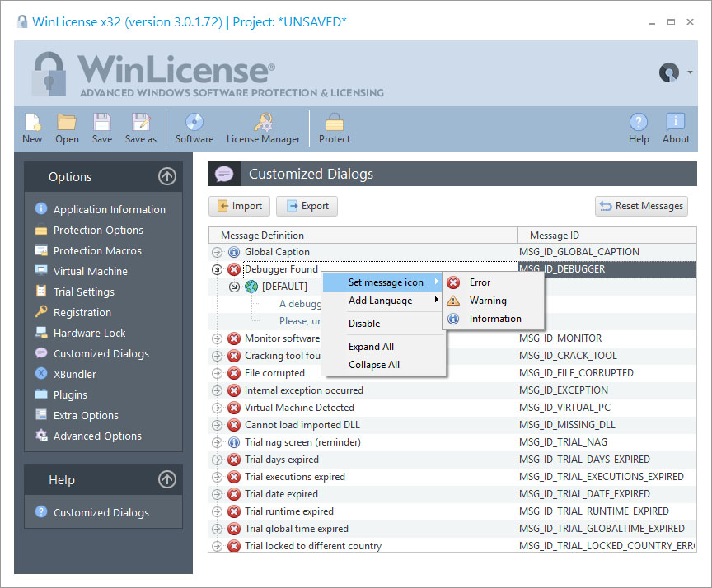The image size is (712, 588).
Task: Expand the Global Caption row
Action: coord(217,252)
